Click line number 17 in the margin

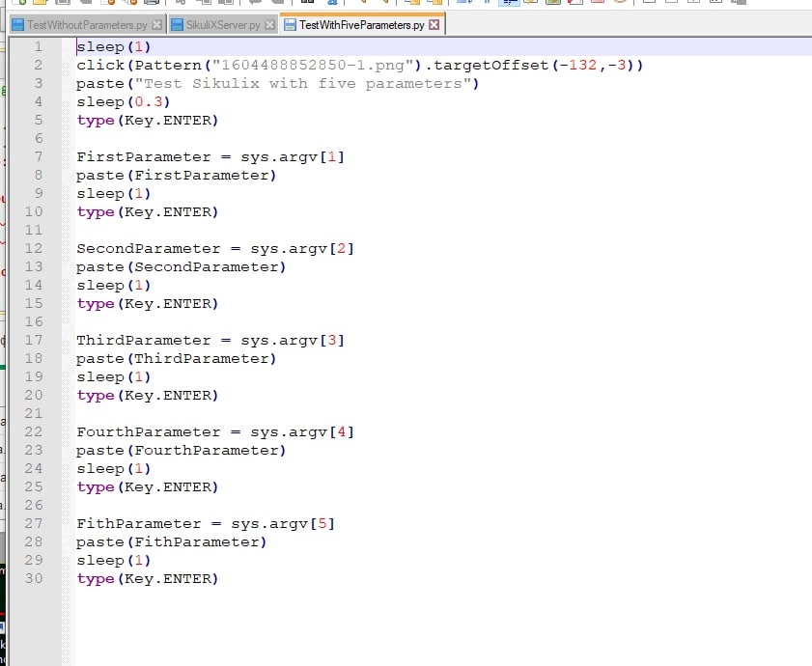coord(34,341)
